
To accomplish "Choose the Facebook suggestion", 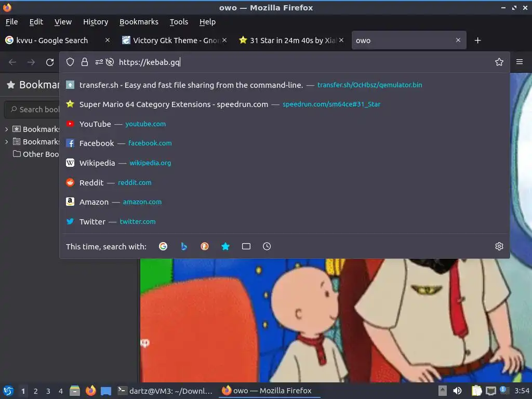I will [284, 143].
